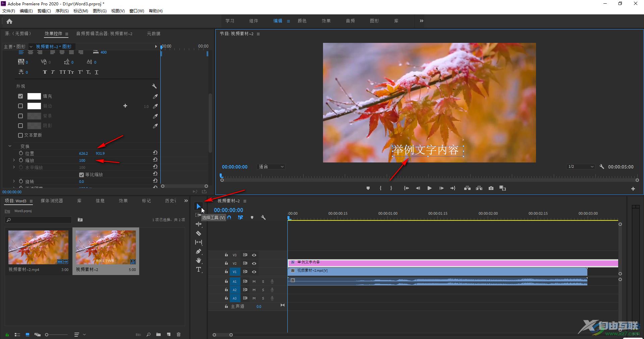Select the Pen tool
The width and height of the screenshot is (644, 339).
coord(199,251)
